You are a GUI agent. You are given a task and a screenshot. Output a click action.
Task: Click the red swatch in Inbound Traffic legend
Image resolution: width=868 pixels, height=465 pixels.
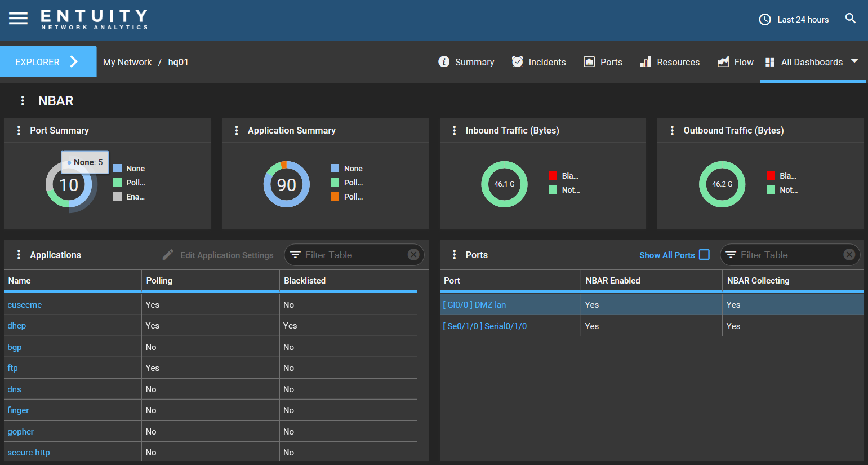coord(553,175)
